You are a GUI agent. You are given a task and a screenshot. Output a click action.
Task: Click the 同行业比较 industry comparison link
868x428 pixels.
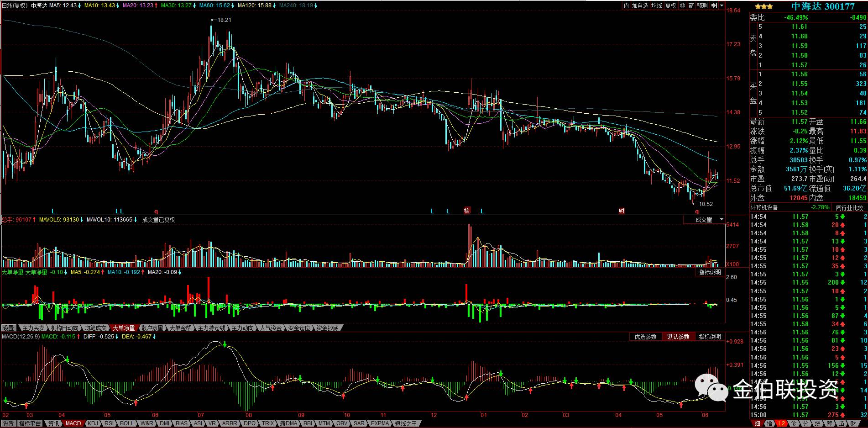(850, 207)
